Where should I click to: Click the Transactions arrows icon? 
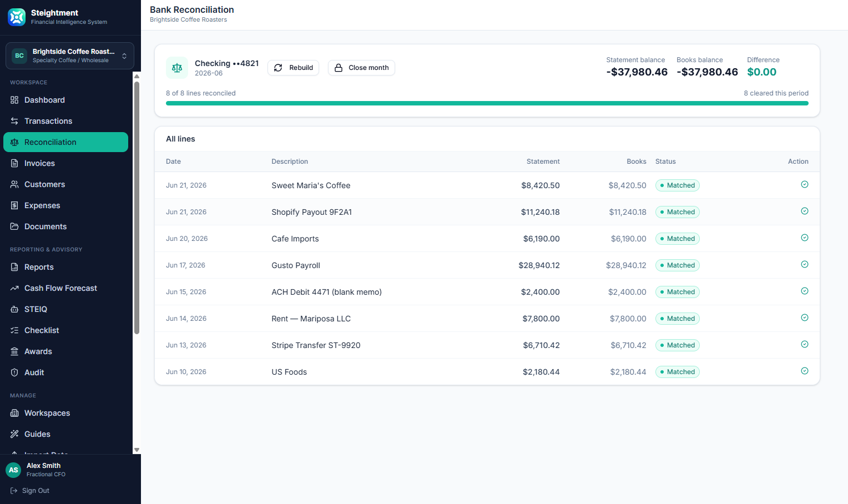click(14, 121)
